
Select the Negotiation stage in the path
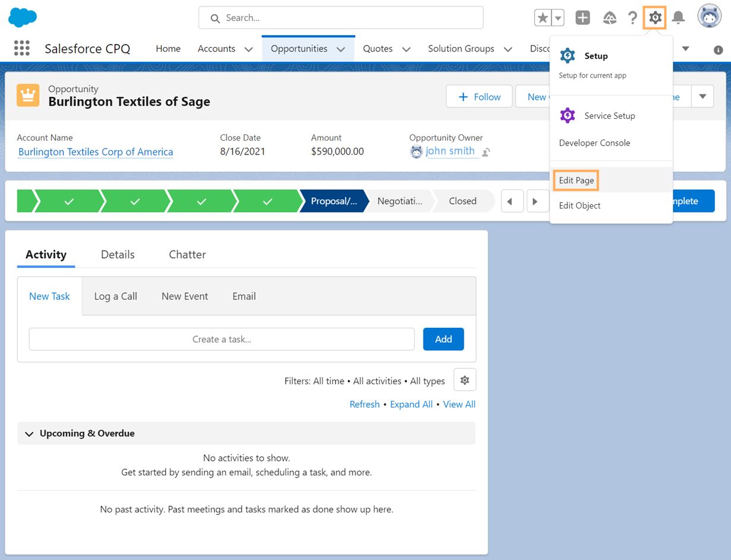tap(400, 201)
